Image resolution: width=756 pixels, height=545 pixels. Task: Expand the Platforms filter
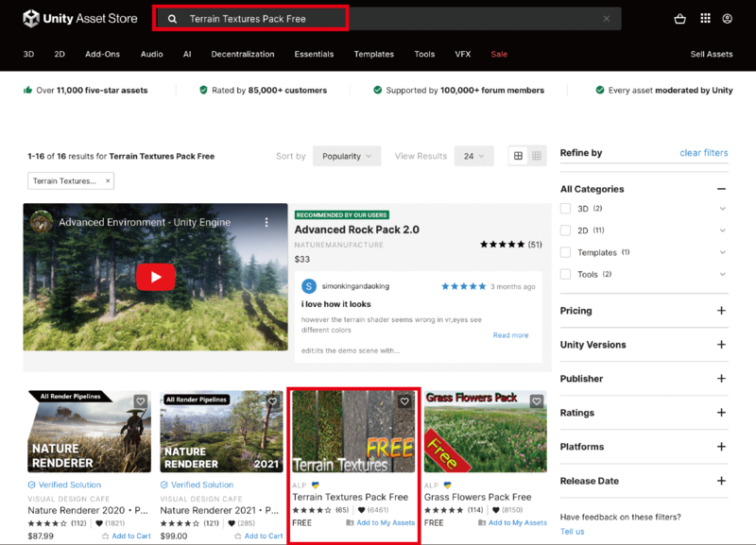tap(721, 447)
